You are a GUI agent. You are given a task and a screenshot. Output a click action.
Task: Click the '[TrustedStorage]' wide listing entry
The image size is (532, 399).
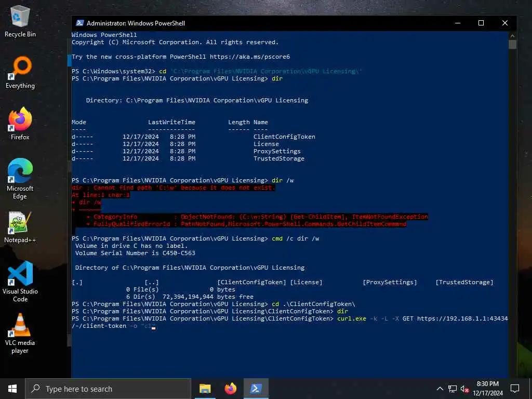[464, 282]
